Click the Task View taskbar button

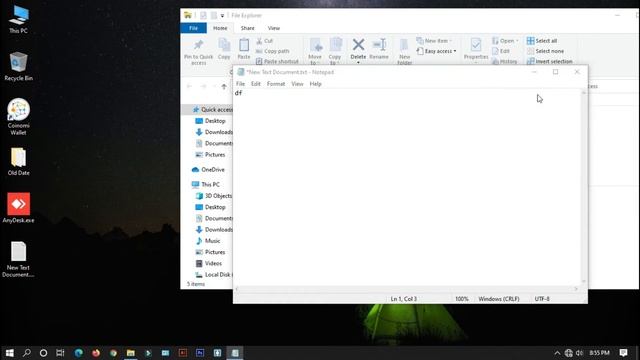pos(60,353)
